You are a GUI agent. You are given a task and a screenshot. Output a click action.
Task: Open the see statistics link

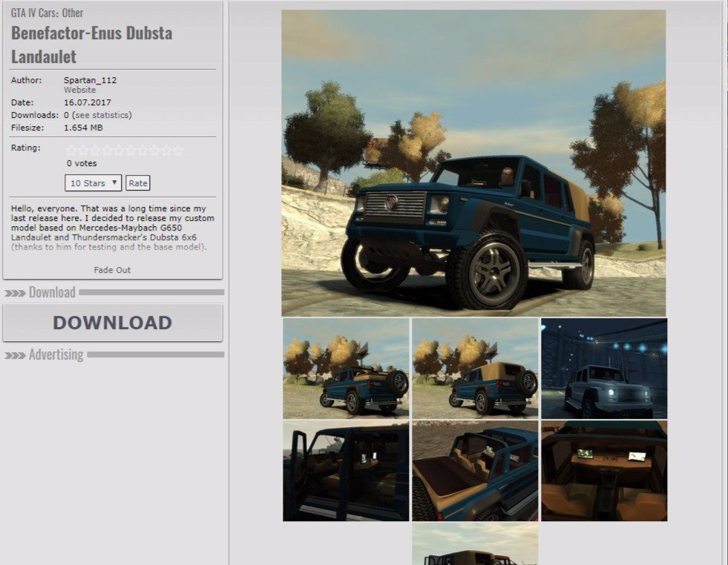pos(102,115)
